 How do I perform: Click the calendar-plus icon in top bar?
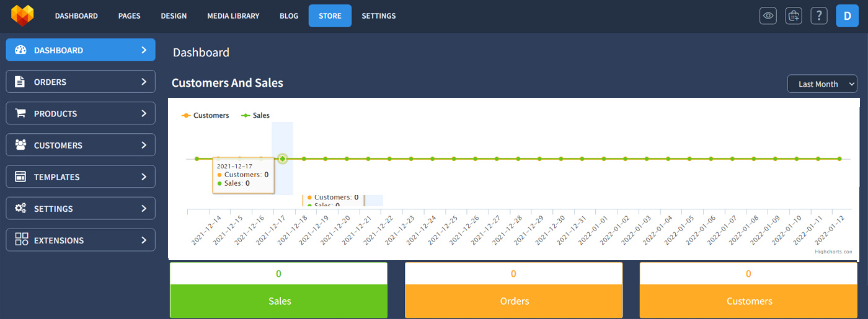[794, 16]
